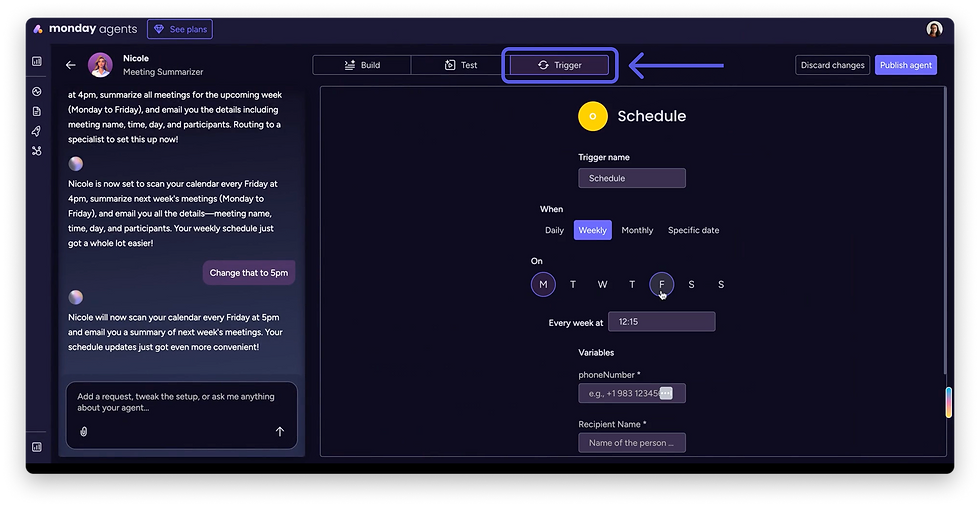Screen dimensions: 980x507
Task: Attach a file with the paperclip icon
Action: (x=84, y=431)
